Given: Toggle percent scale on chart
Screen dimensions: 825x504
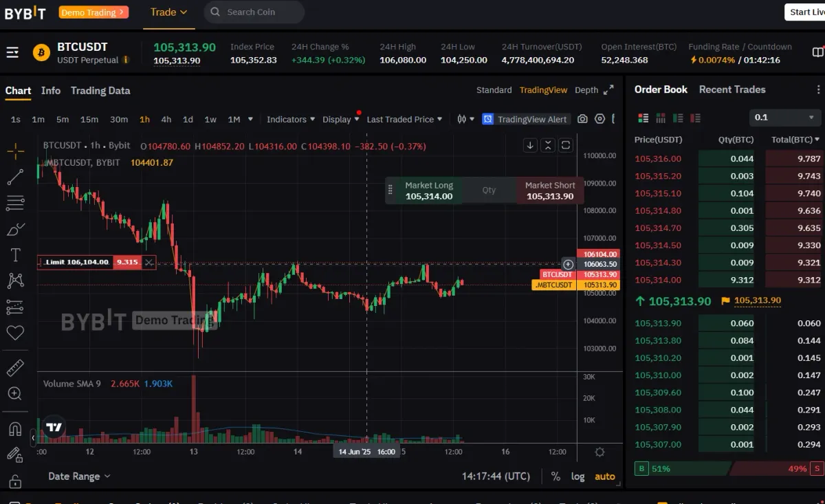Looking at the screenshot, I should coord(555,476).
